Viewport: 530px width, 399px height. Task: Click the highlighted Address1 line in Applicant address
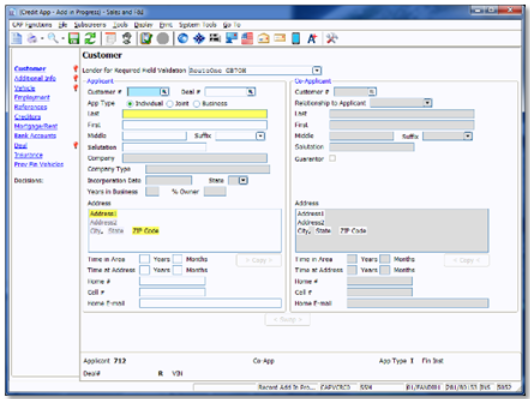tap(103, 213)
